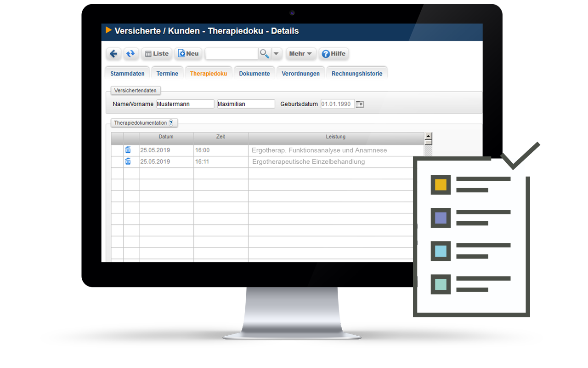Click the magnifying glass search icon
588x368 pixels.
point(265,54)
